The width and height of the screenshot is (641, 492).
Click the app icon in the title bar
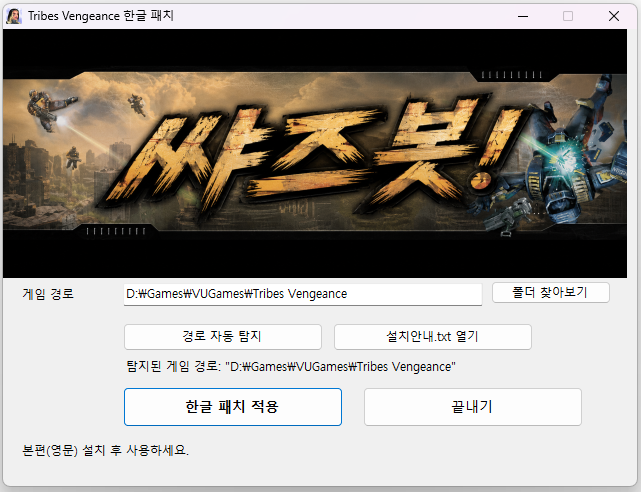coord(13,16)
